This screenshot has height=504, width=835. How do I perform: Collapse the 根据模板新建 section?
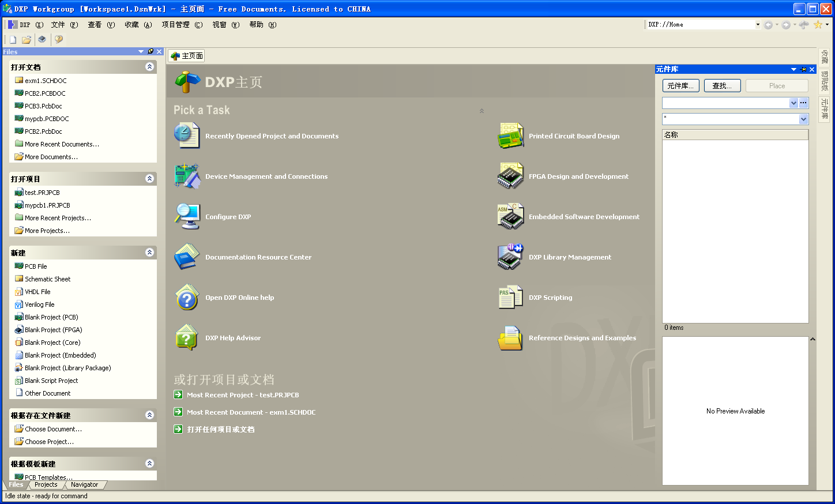[x=149, y=464]
